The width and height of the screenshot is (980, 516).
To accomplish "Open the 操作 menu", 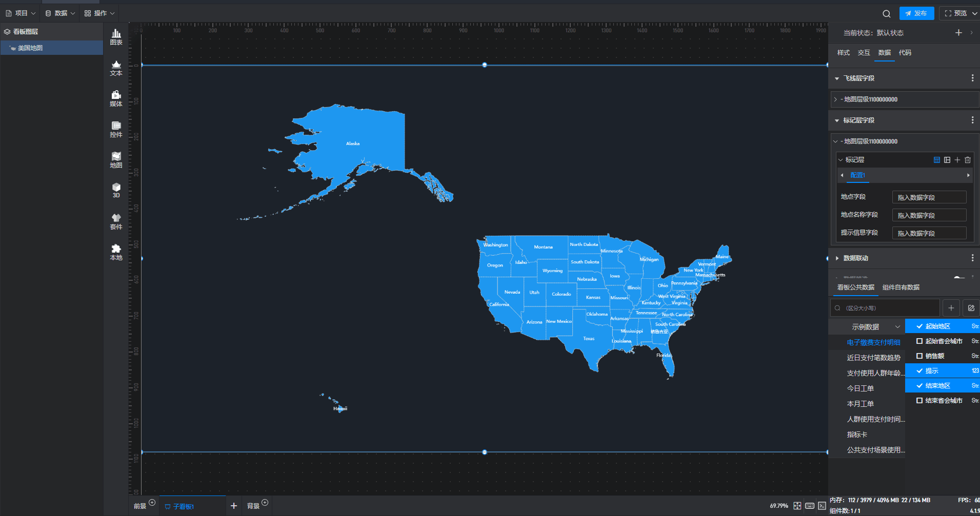I will click(x=99, y=13).
